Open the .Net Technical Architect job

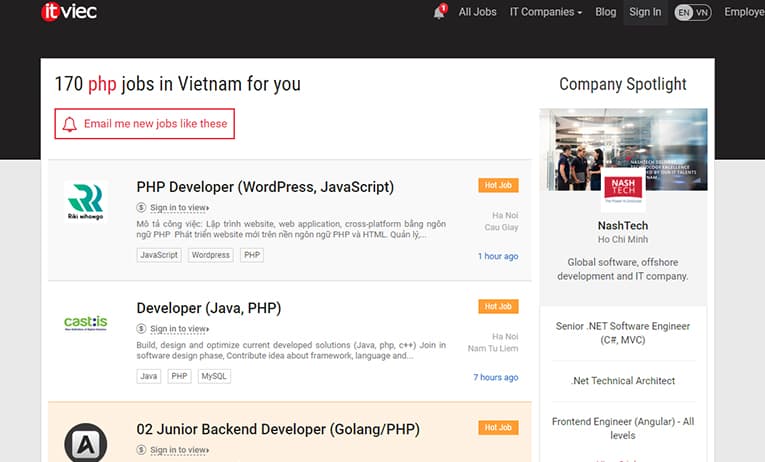pos(623,381)
